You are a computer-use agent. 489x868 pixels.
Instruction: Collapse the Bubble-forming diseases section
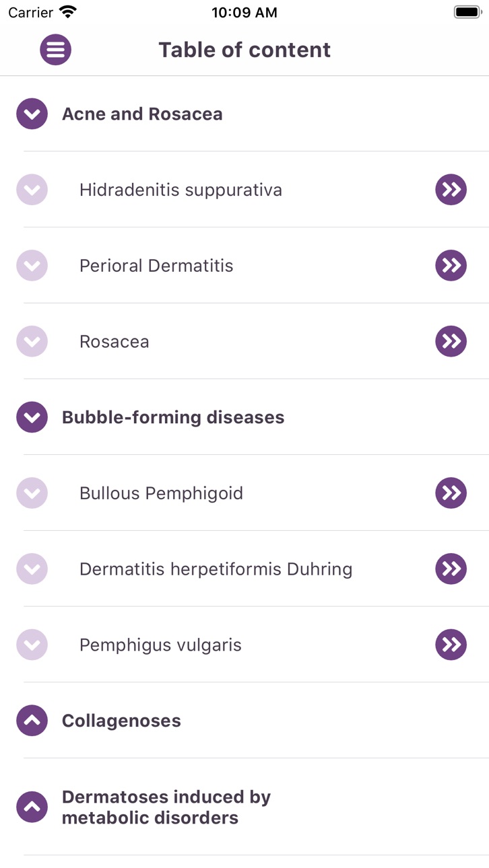[32, 417]
